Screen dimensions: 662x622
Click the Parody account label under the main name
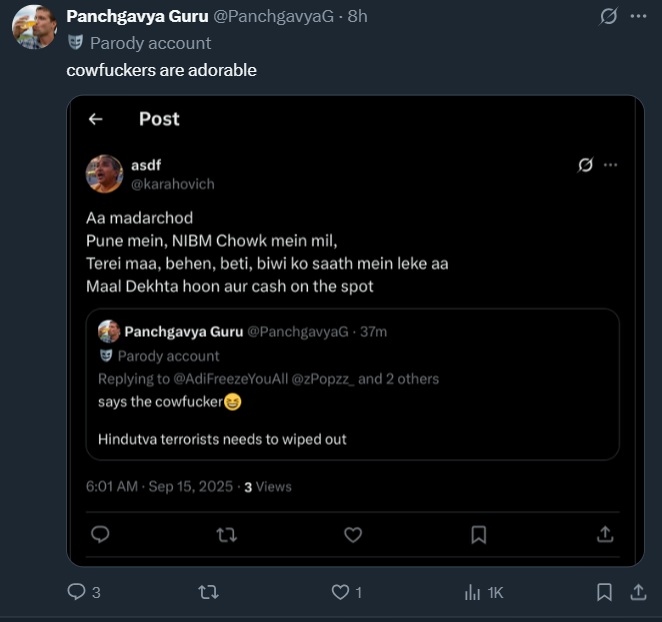150,43
